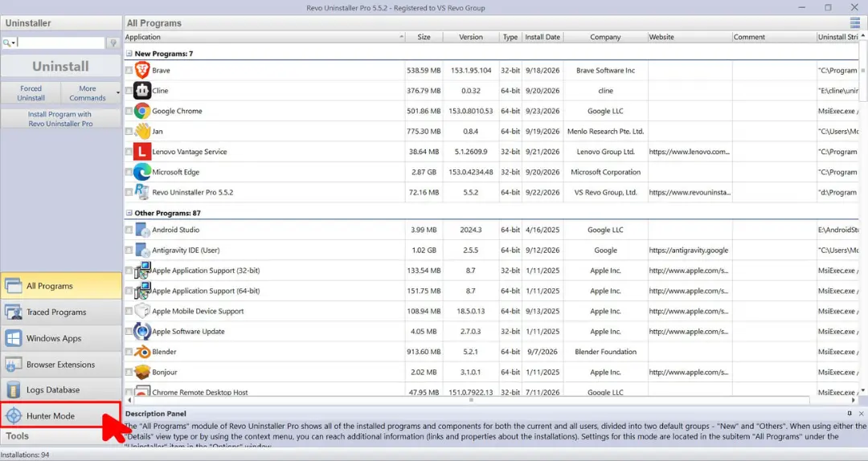Click the horizontal scrollbar of the program list
Viewport: 868px width, 461px height.
click(470, 400)
